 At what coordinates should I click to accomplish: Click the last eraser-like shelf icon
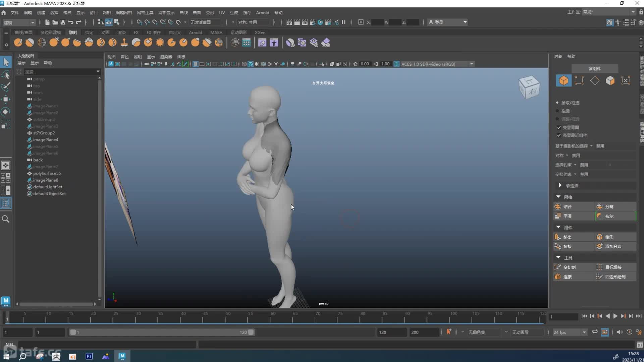click(325, 43)
